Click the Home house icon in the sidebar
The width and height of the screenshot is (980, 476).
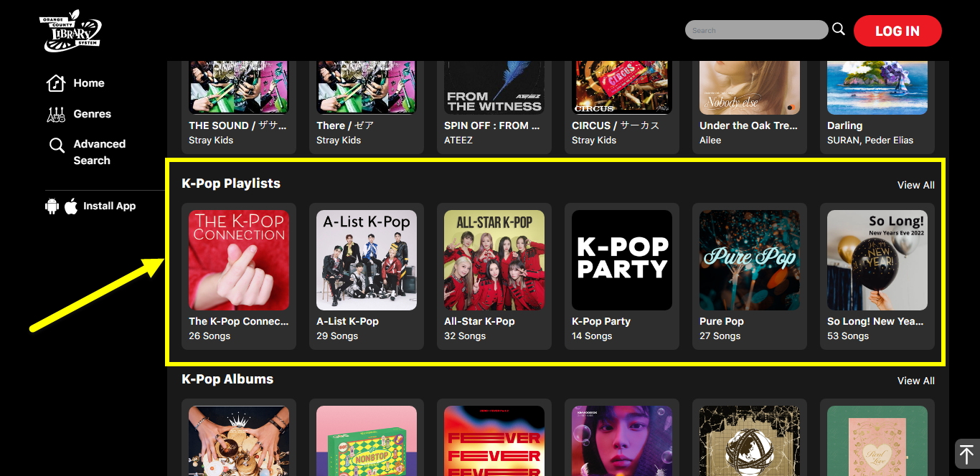(x=56, y=84)
